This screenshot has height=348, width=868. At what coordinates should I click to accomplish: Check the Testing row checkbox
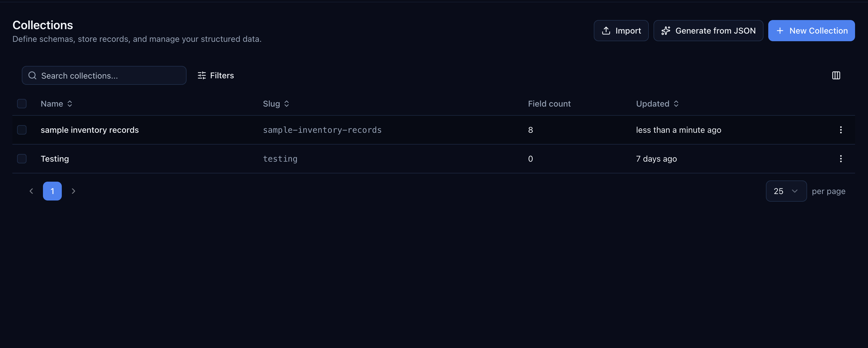(x=22, y=158)
